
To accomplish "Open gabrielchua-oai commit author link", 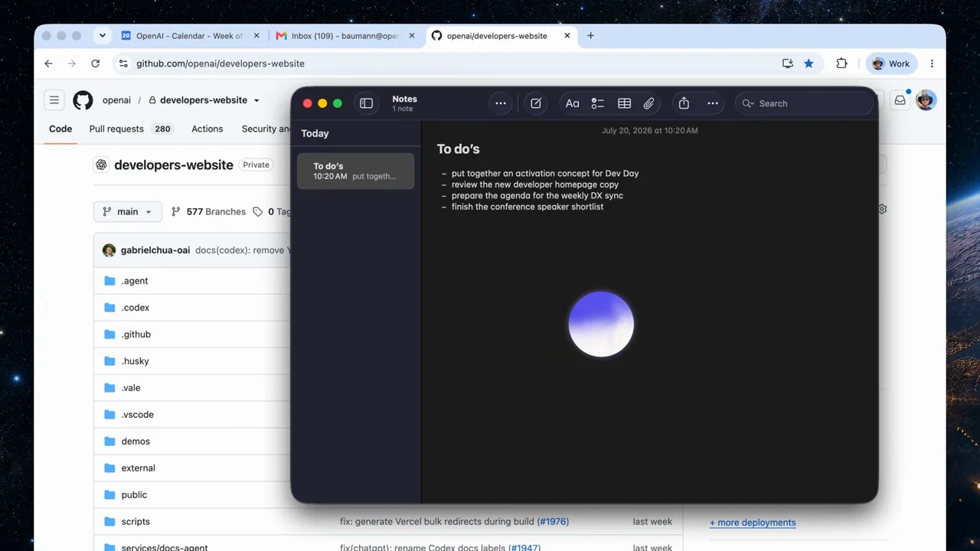I will click(x=155, y=250).
